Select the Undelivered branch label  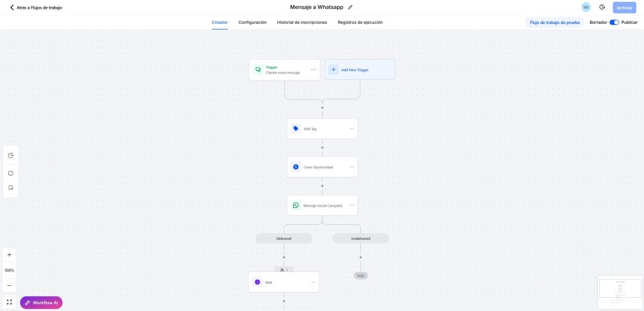point(360,238)
